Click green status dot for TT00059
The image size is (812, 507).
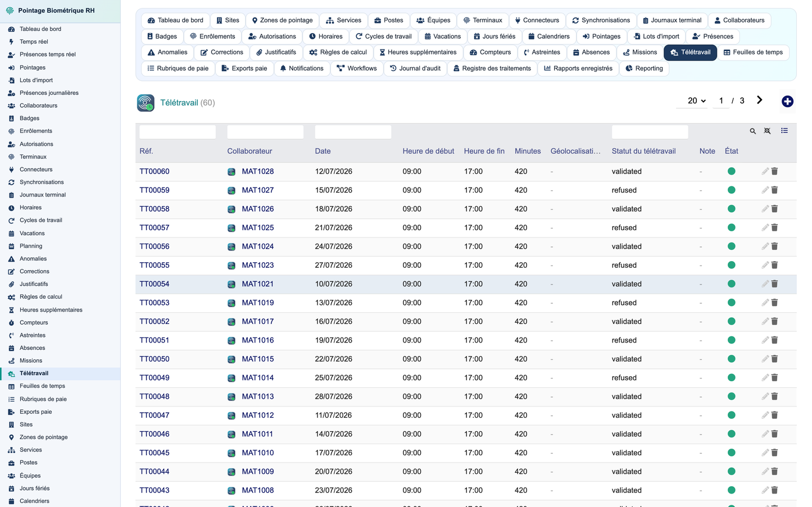pyautogui.click(x=731, y=190)
